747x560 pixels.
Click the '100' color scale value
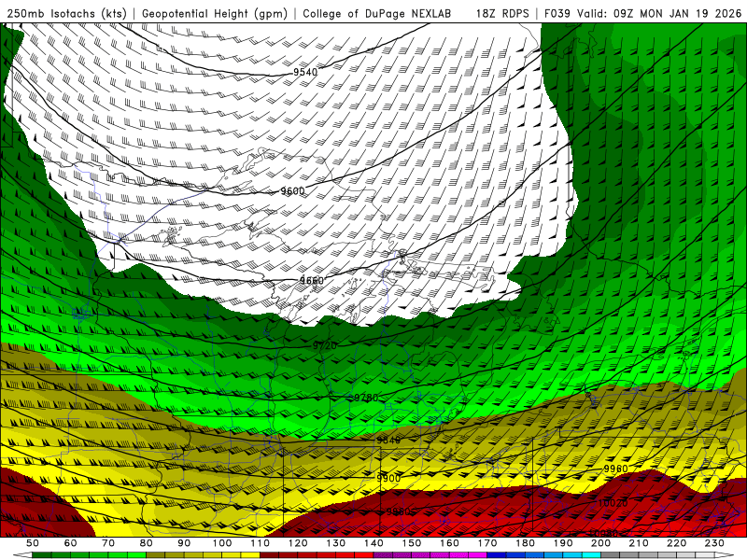222,543
